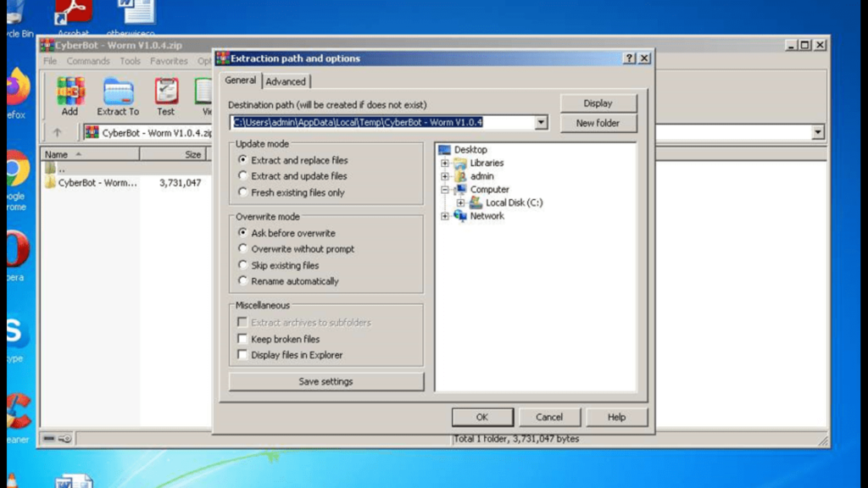The image size is (868, 488).
Task: Click the WinRAR window resize grip corner
Action: pos(823,441)
